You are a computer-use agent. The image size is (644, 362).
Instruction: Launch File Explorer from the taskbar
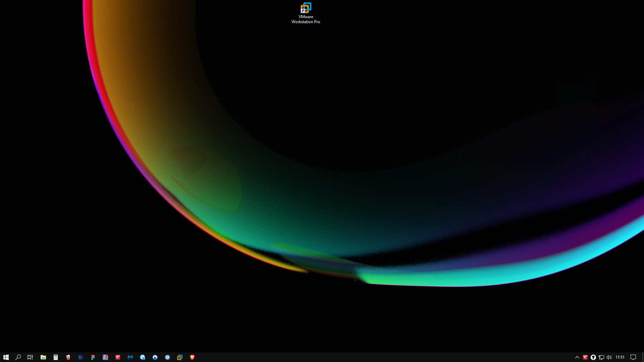pos(43,357)
